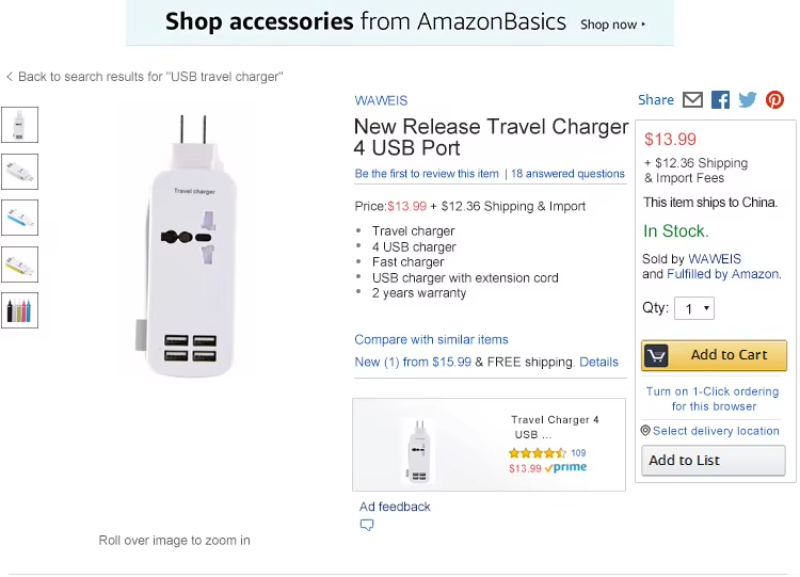This screenshot has width=800, height=577.
Task: Open the WAWEIS brand link above title
Action: [x=381, y=101]
